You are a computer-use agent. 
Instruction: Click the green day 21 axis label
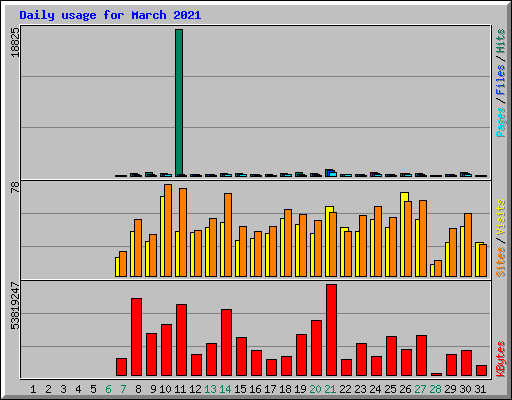(x=330, y=389)
